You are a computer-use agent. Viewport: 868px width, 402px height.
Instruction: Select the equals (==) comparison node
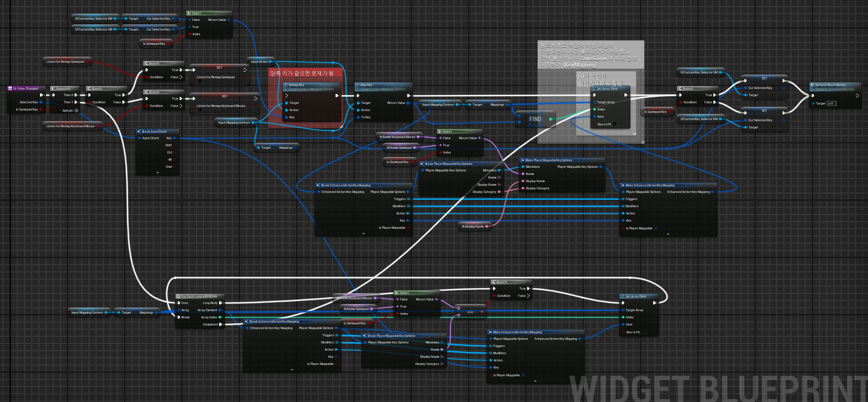pos(470,311)
